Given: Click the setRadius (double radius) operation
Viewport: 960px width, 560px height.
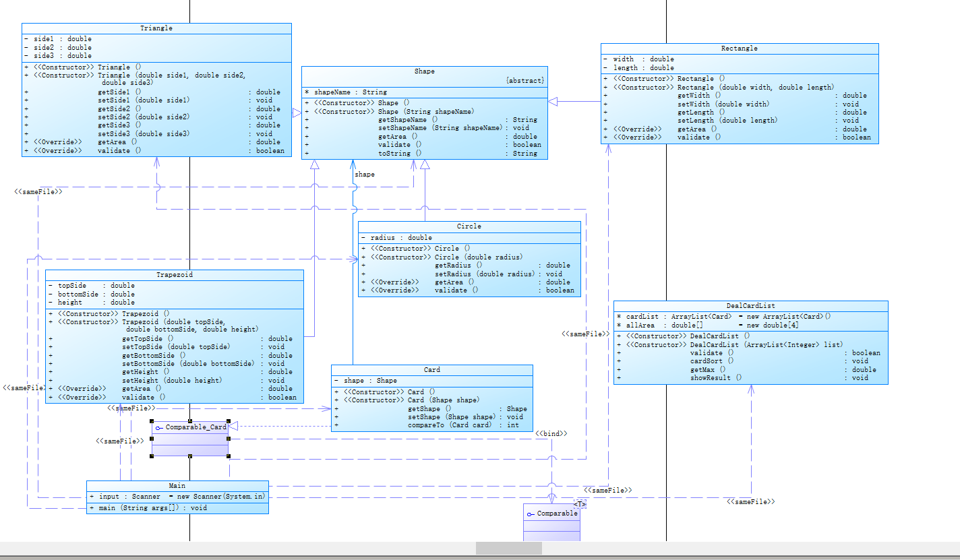Looking at the screenshot, I should click(466, 274).
